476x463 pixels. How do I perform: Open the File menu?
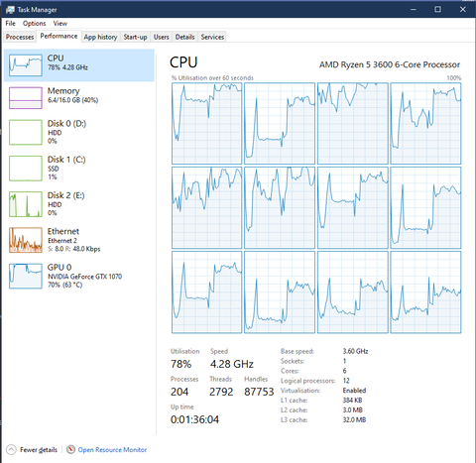10,24
